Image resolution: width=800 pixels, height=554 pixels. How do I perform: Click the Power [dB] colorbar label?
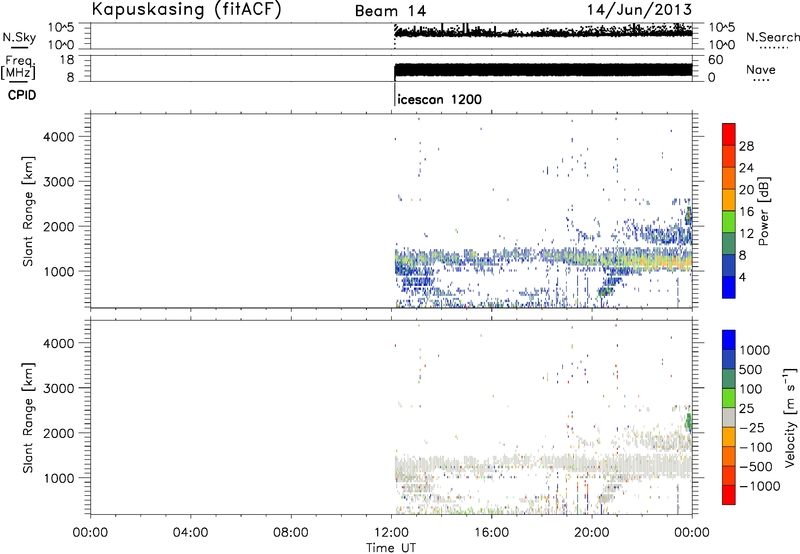[763, 211]
